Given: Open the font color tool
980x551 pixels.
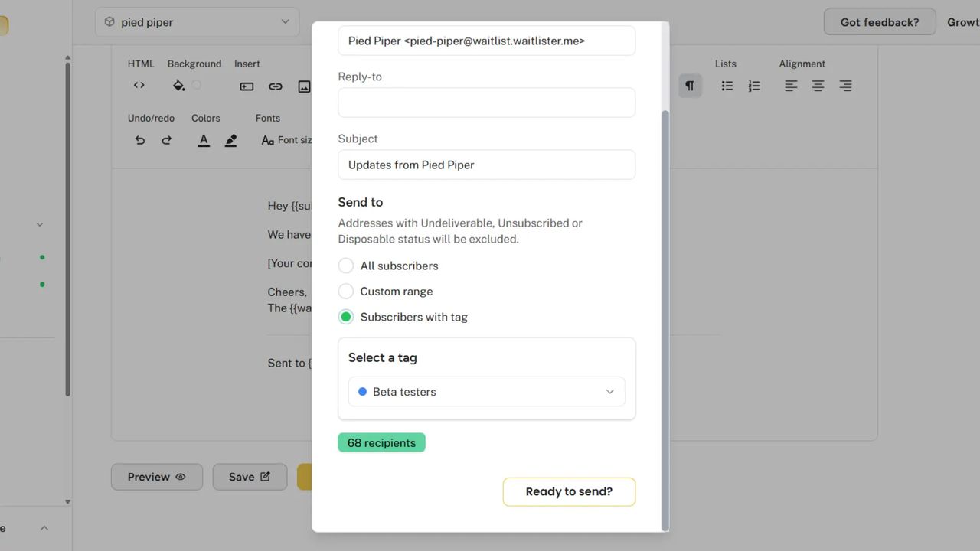Looking at the screenshot, I should pyautogui.click(x=203, y=140).
